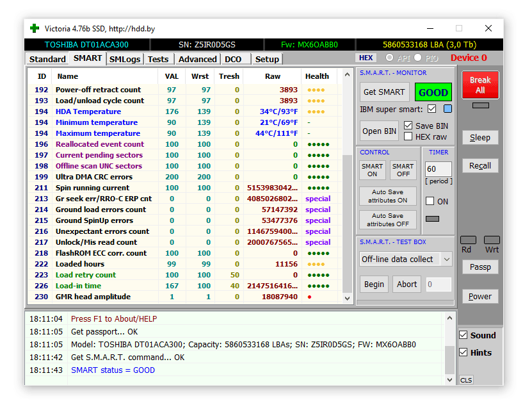Image resolution: width=532 pixels, height=412 pixels.
Task: Select the PIO radio button
Action: [418, 58]
